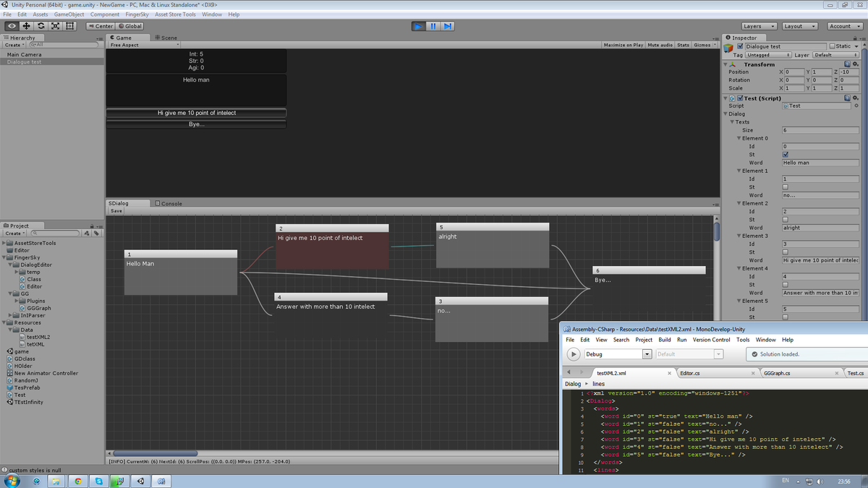The height and width of the screenshot is (488, 868).
Task: Select dialog node 2 in the graph
Action: 332,247
